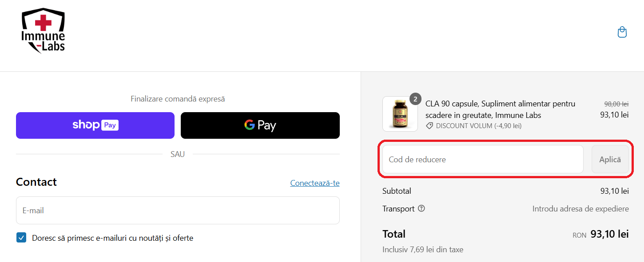Click the Cod de reducere field

coord(482,159)
